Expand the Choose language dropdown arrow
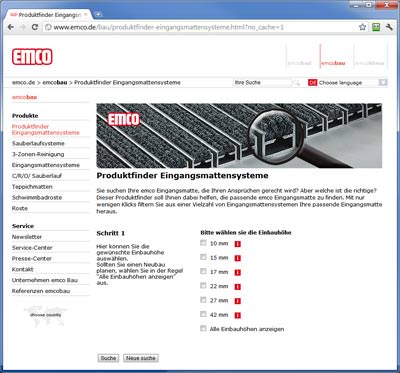400x373 pixels. [383, 83]
